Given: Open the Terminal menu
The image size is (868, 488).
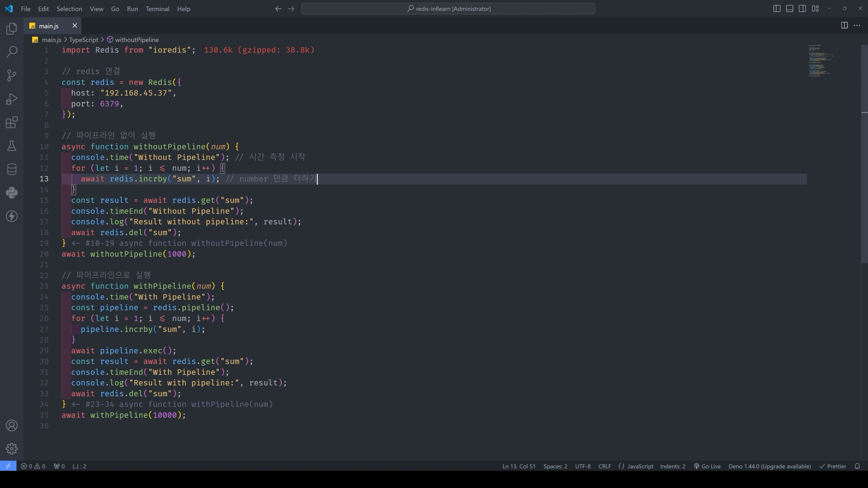Looking at the screenshot, I should (157, 9).
